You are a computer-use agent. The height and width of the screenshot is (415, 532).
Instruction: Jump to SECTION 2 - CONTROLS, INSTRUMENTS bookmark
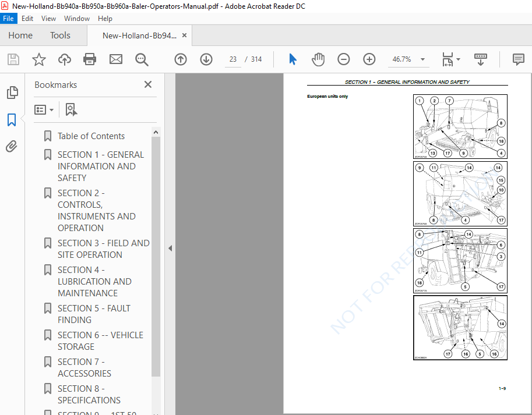pos(97,210)
